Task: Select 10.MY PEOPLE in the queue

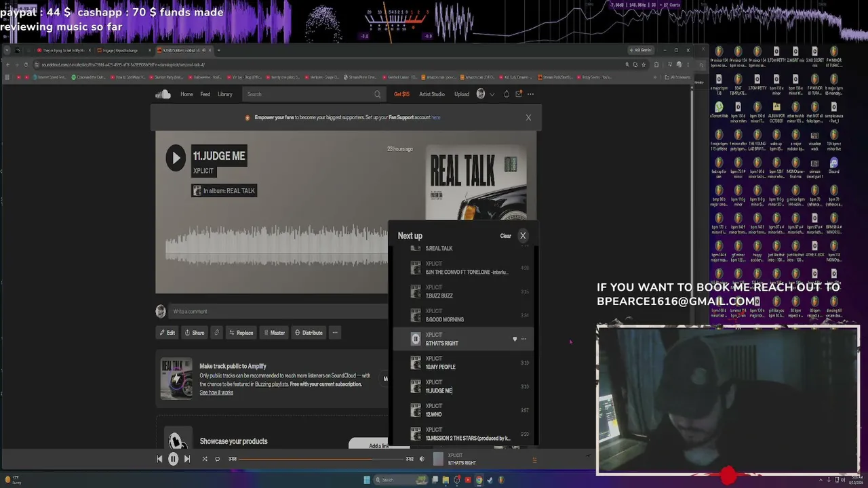Action: coord(463,363)
